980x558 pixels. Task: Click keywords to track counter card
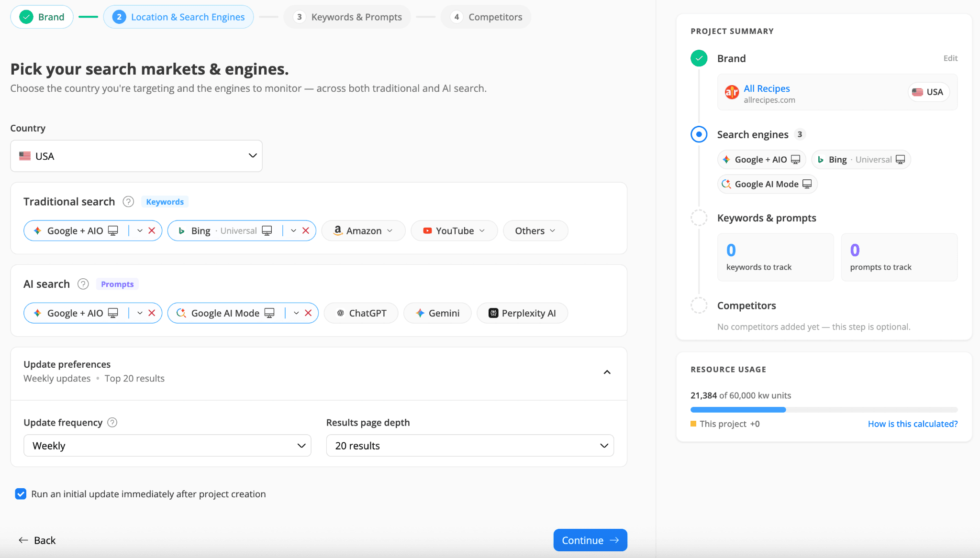click(775, 257)
